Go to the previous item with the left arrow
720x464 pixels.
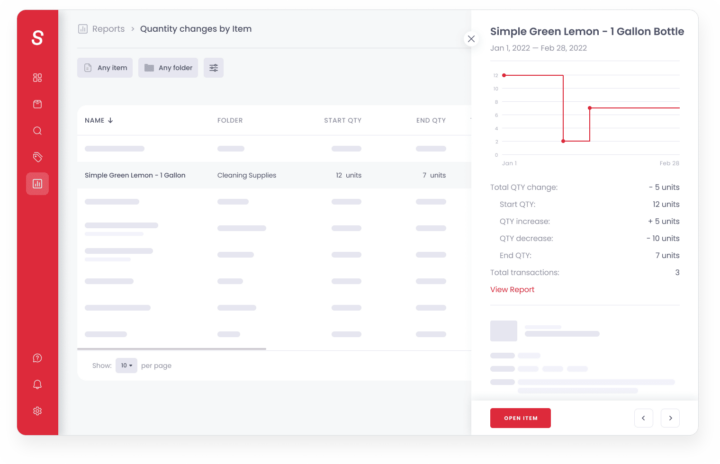[x=644, y=418]
